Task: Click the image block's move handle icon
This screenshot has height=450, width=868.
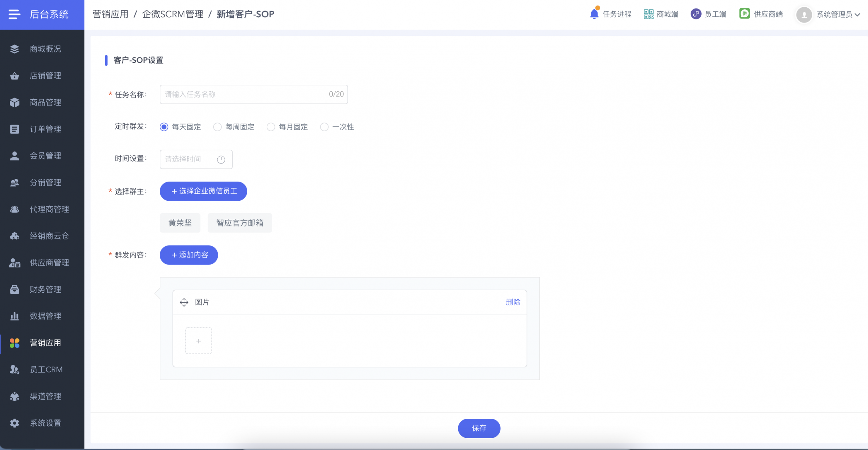Action: coord(184,302)
